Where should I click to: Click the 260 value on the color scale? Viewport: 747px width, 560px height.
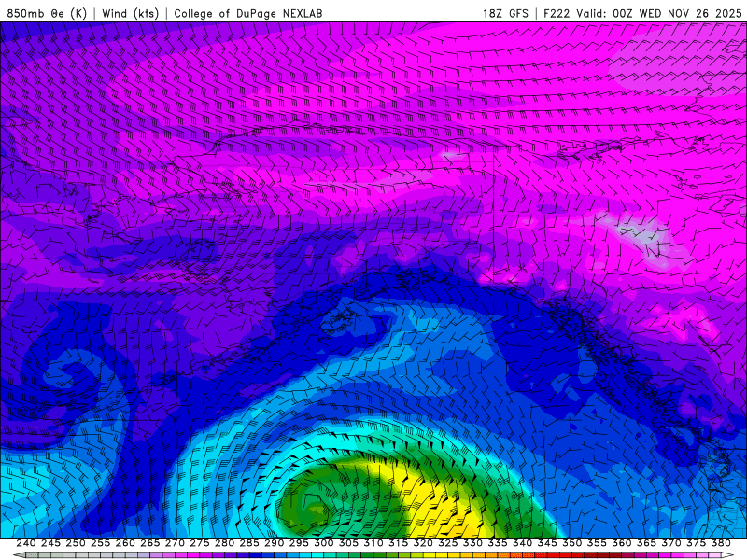coord(125,543)
